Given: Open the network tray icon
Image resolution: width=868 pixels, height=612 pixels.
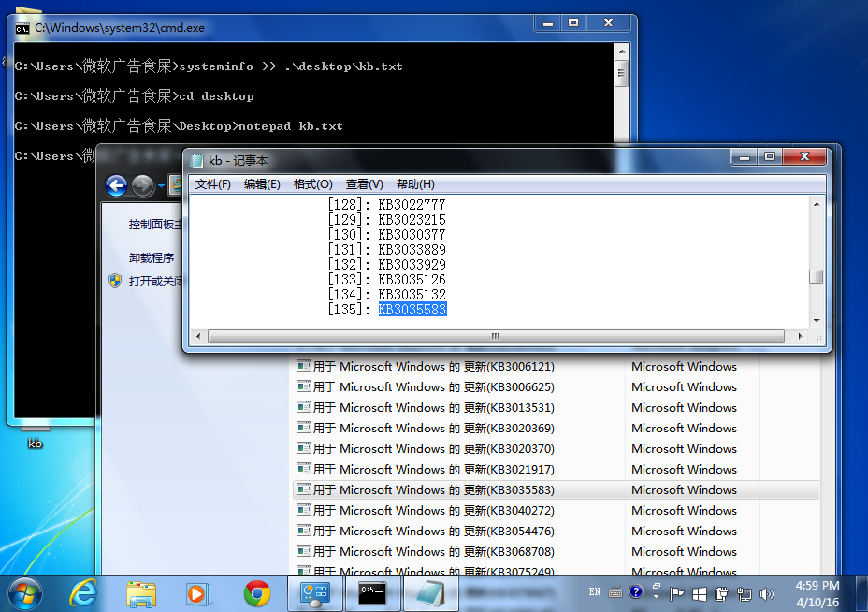Looking at the screenshot, I should [744, 594].
